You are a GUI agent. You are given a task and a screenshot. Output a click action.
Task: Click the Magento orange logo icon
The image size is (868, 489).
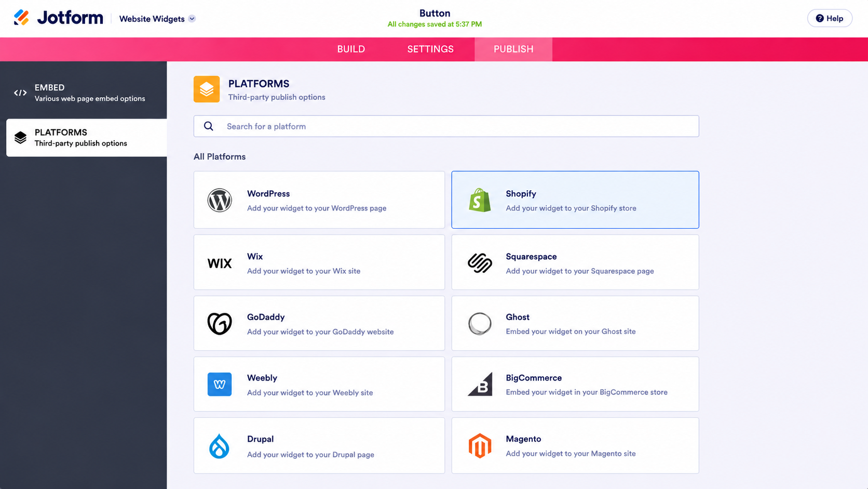coord(480,446)
